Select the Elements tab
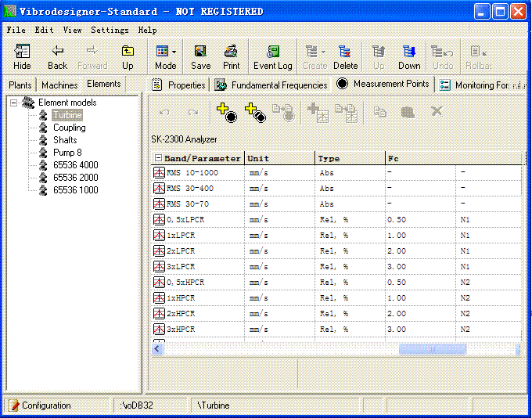 tap(104, 84)
